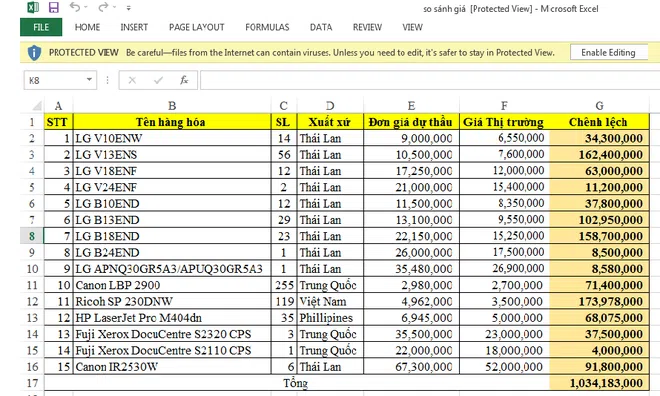The image size is (660, 396).
Task: Open the redo history dropdown arrow
Action: (114, 8)
